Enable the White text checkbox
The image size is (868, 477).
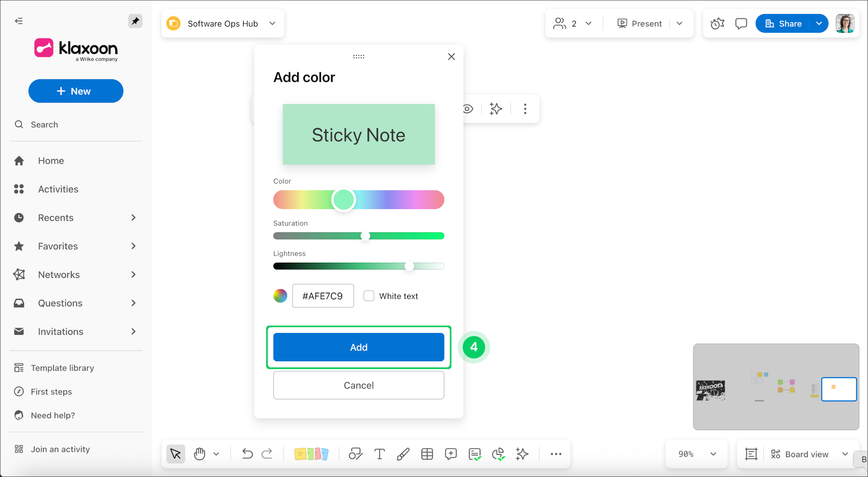tap(369, 295)
